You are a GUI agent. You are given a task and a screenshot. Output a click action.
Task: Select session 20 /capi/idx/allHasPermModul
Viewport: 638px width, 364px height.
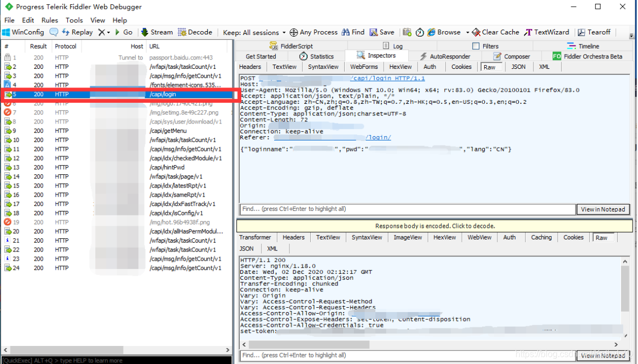(x=117, y=231)
